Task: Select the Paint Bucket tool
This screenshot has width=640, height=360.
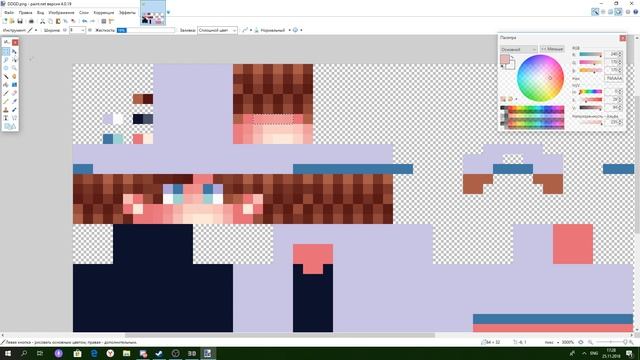Action: coord(6,85)
